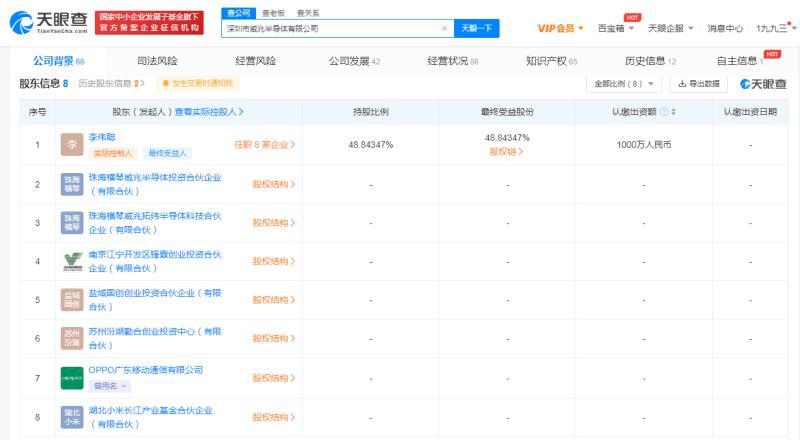The width and height of the screenshot is (800, 440).
Task: Click the 苏州汾湖 shareholder logo icon
Action: coord(71,339)
